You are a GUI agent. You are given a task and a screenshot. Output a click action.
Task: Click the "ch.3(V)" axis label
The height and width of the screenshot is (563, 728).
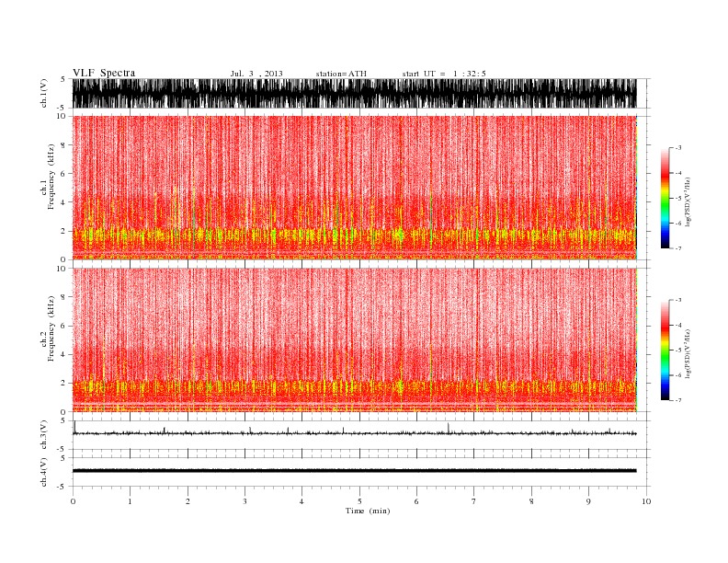44,435
